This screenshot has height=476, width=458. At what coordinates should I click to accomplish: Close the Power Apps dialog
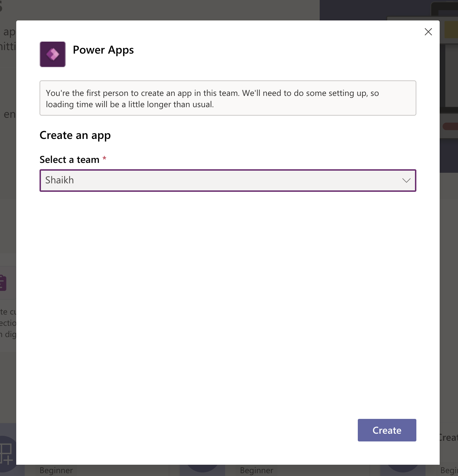click(x=428, y=32)
